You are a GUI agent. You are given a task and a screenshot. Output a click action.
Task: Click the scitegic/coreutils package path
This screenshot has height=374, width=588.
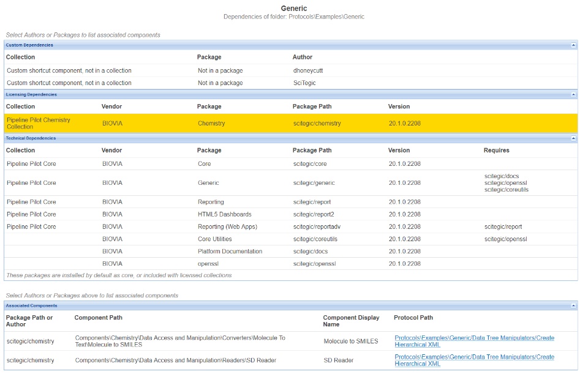pos(315,239)
